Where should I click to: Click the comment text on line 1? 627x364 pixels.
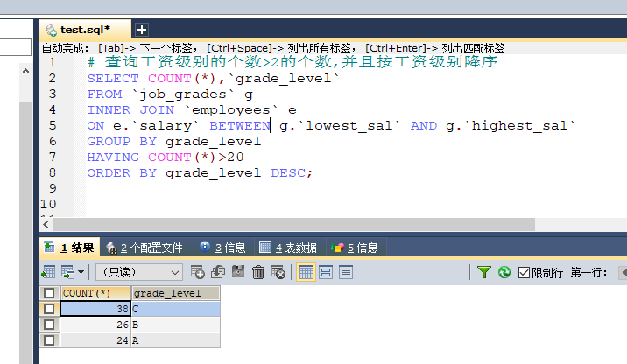(x=292, y=62)
